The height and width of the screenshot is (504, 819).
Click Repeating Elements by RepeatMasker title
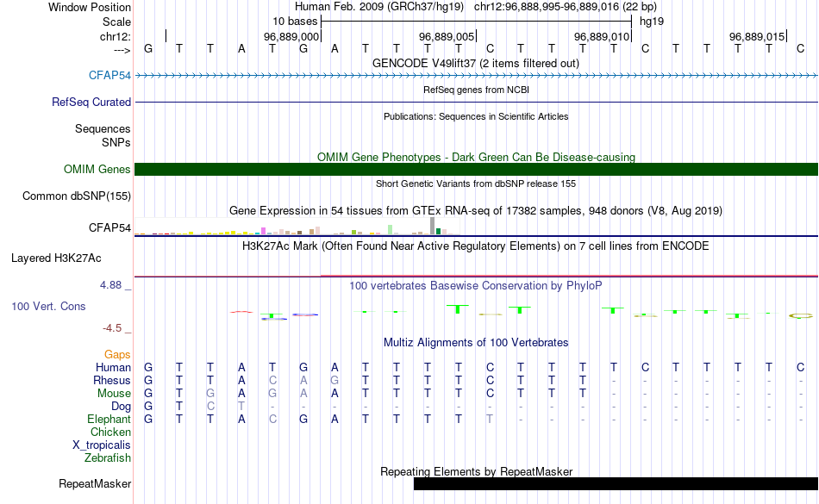click(x=476, y=471)
